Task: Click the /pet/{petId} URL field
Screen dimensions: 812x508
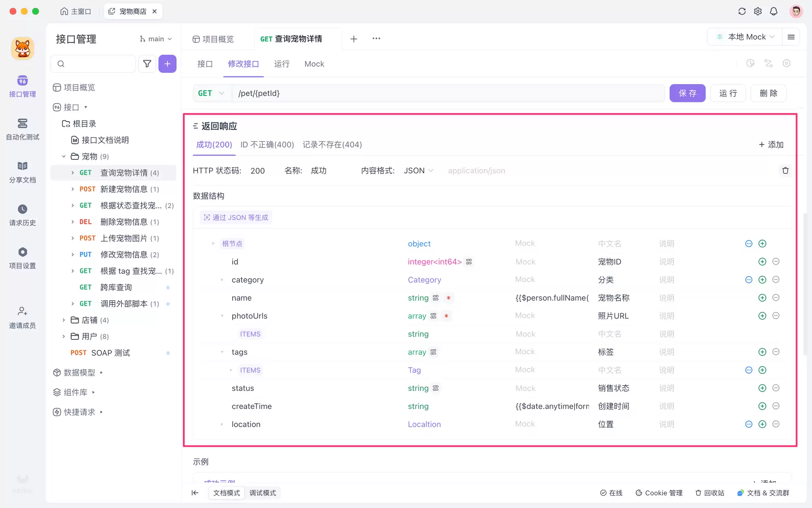Action: click(x=448, y=93)
